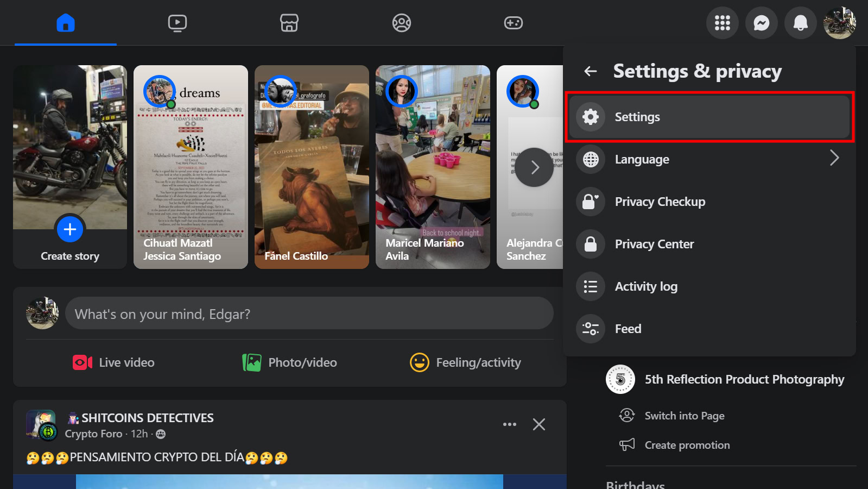Go to the Facebook Home tab
This screenshot has height=489, width=868.
pyautogui.click(x=66, y=23)
